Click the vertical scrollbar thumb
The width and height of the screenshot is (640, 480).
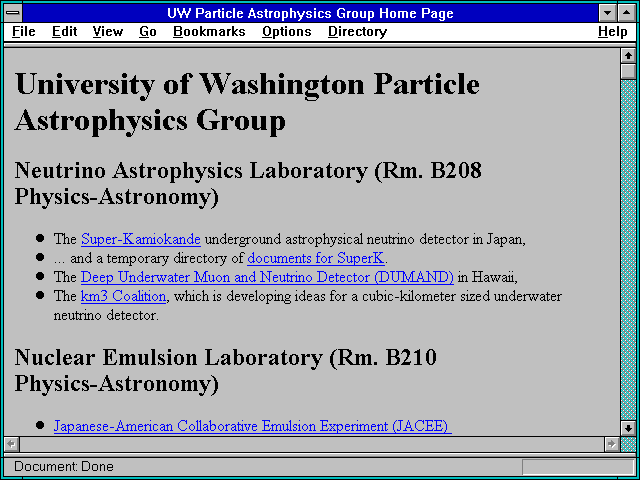click(628, 71)
